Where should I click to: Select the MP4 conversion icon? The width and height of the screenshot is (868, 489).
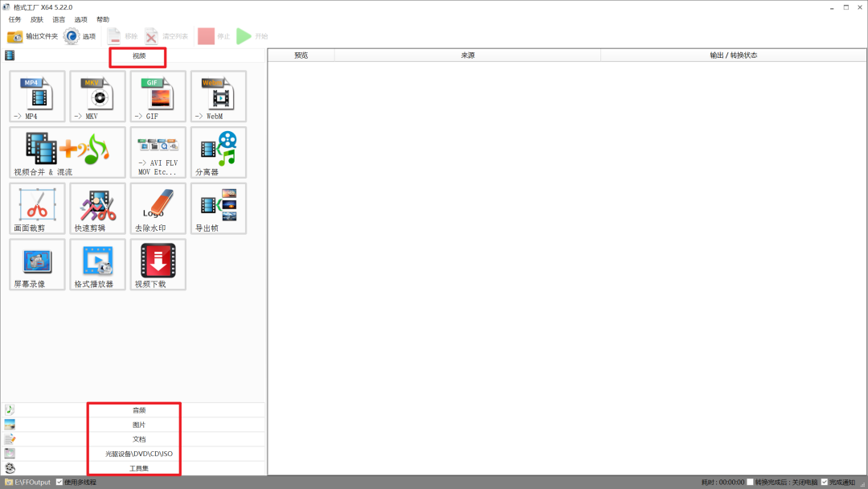pos(37,97)
